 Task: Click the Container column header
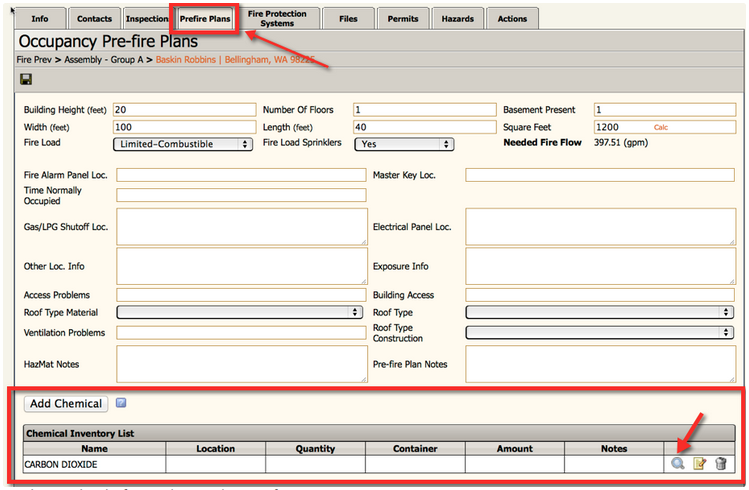pos(415,448)
